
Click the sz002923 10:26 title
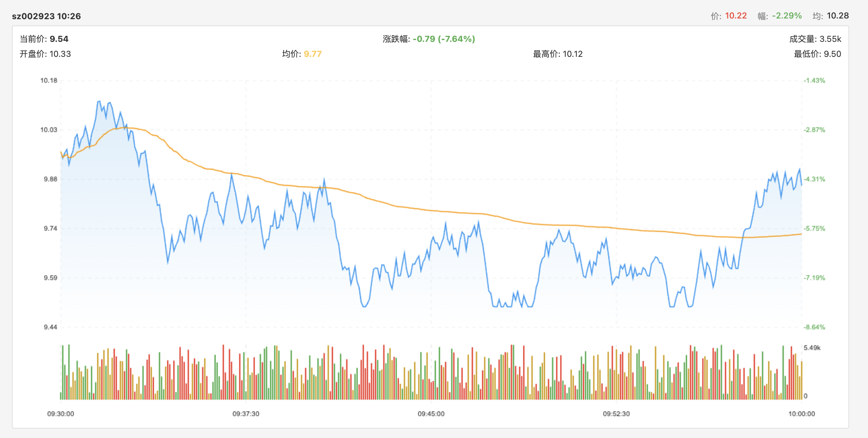tap(46, 16)
